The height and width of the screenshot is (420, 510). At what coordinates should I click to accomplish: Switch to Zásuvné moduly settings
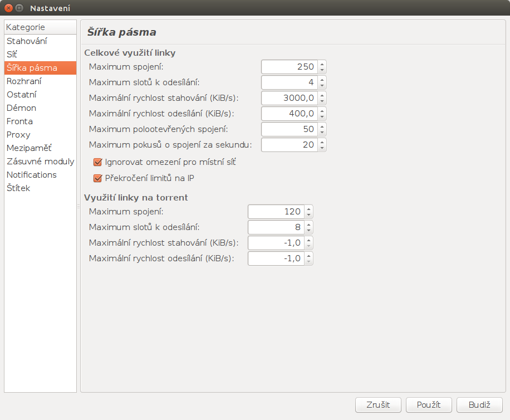40,162
